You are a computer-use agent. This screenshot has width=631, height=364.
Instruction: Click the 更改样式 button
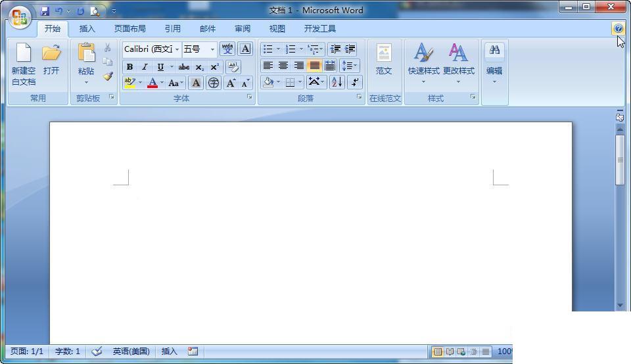[458, 64]
